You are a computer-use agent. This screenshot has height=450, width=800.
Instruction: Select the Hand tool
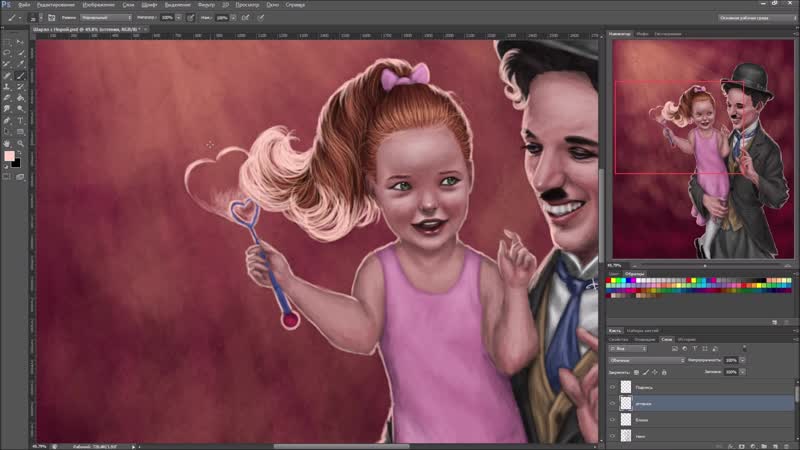(7, 143)
